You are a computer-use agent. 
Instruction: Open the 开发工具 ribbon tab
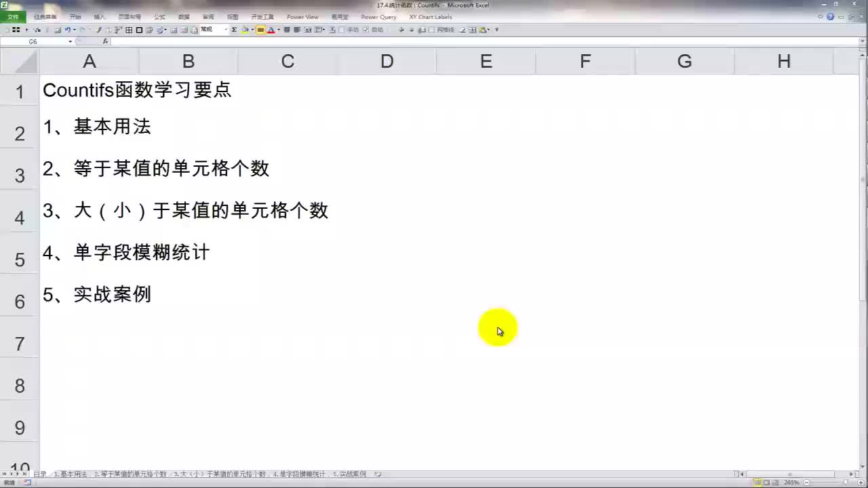[262, 17]
